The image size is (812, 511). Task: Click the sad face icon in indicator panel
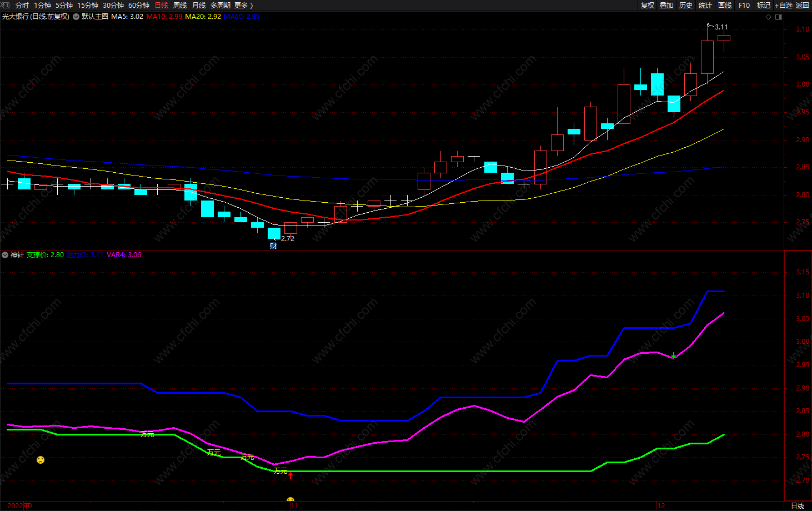coord(41,460)
